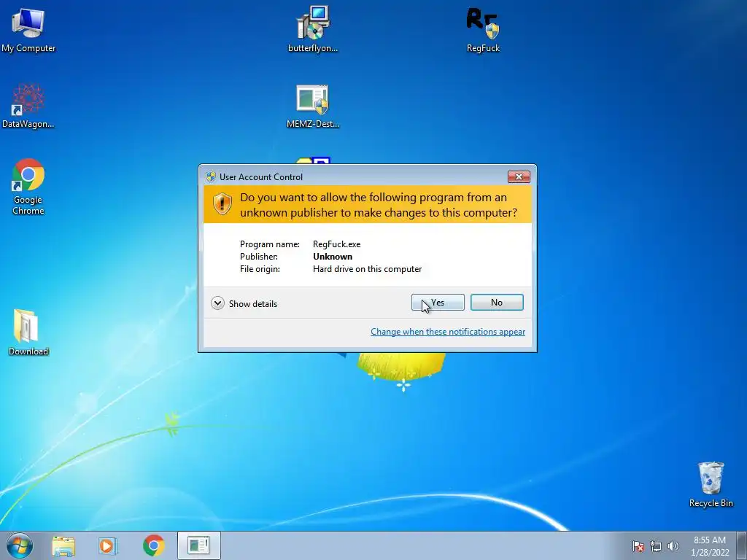Select the butterflyon installer desktop icon
Screen dimensions: 747x560
[x=313, y=29]
